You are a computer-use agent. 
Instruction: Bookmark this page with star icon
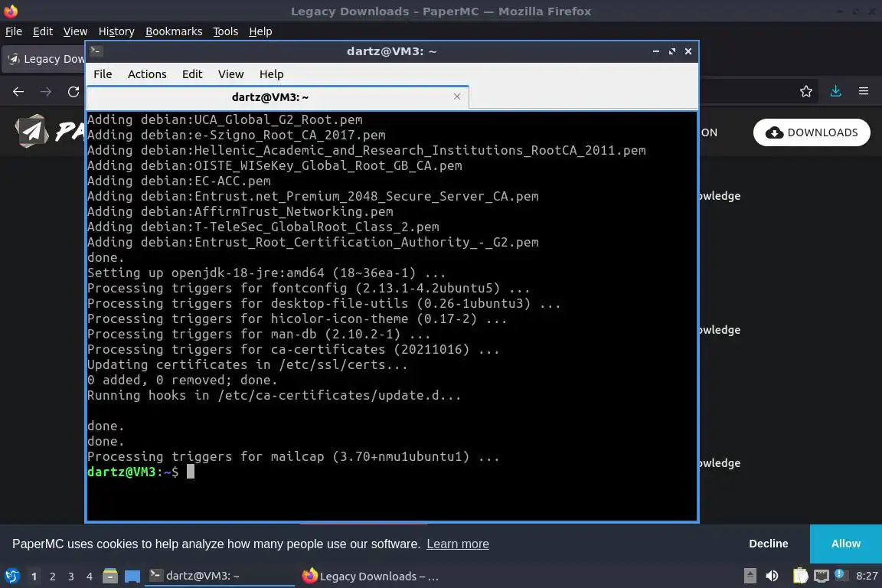coord(806,91)
